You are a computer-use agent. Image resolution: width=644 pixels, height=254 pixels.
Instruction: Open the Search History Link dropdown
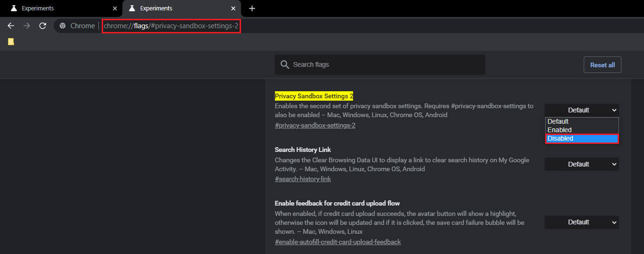click(582, 164)
